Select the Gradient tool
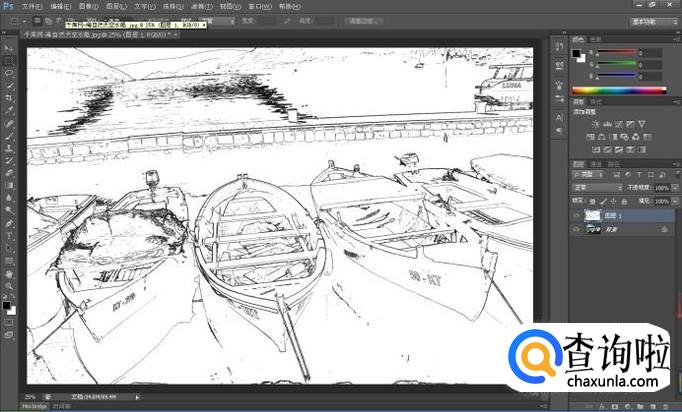The width and height of the screenshot is (682, 412). pyautogui.click(x=9, y=186)
